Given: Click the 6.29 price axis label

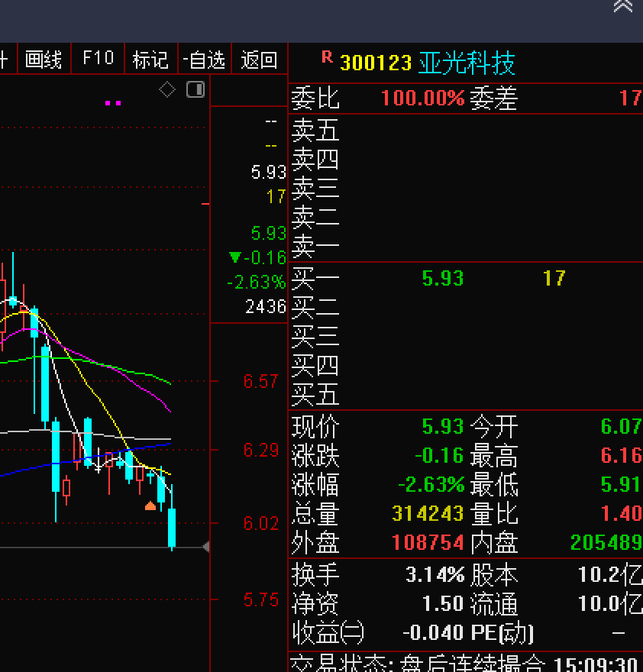Looking at the screenshot, I should pos(260,450).
